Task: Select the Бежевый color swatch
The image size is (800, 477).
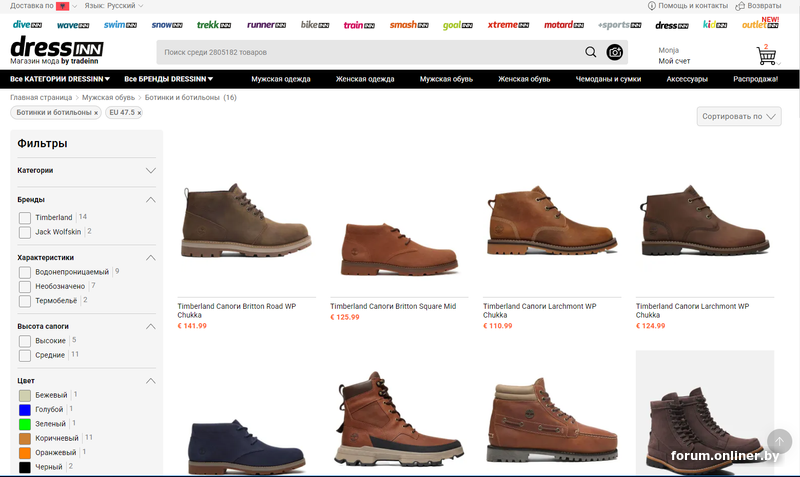Action: [x=24, y=395]
